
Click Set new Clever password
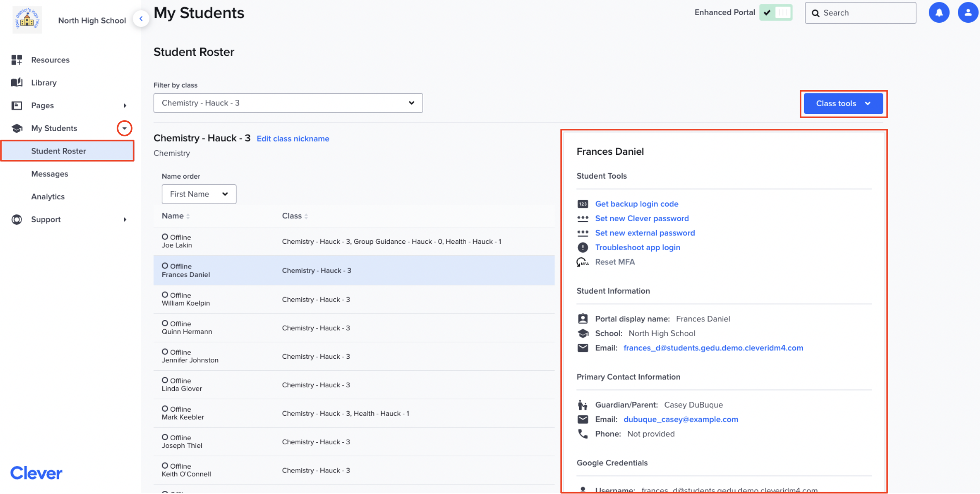[x=642, y=218]
